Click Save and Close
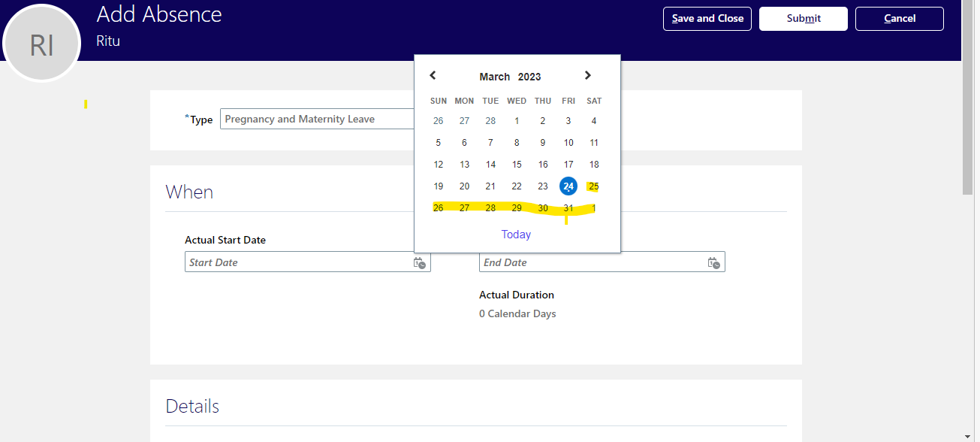Screen dimensions: 980x442 pos(707,19)
